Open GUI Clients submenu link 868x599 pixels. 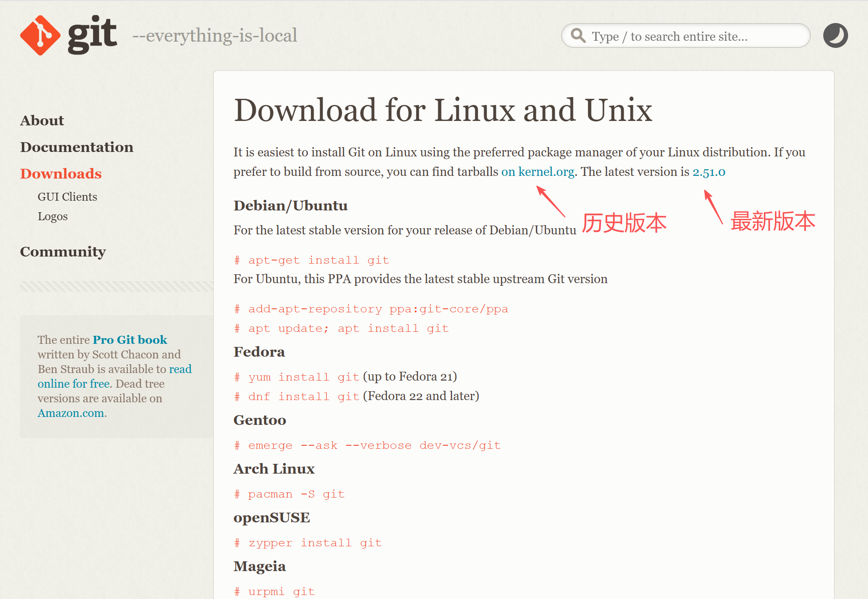coord(67,197)
